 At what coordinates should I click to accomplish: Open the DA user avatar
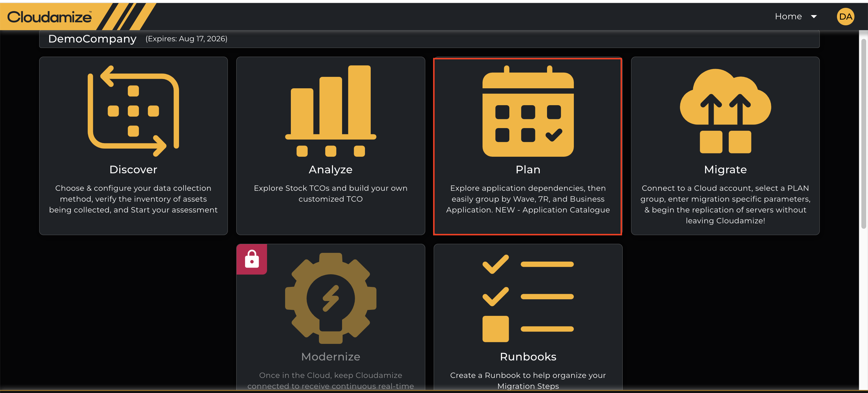pyautogui.click(x=845, y=17)
